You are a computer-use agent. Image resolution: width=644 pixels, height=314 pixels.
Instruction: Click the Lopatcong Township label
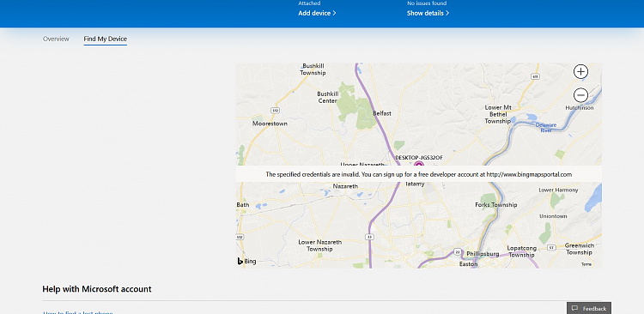click(521, 251)
